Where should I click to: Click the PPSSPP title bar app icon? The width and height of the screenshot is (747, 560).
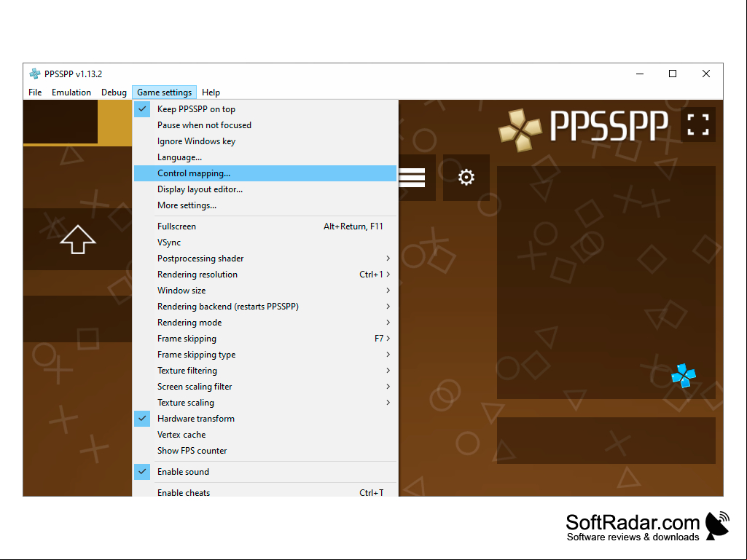[35, 74]
